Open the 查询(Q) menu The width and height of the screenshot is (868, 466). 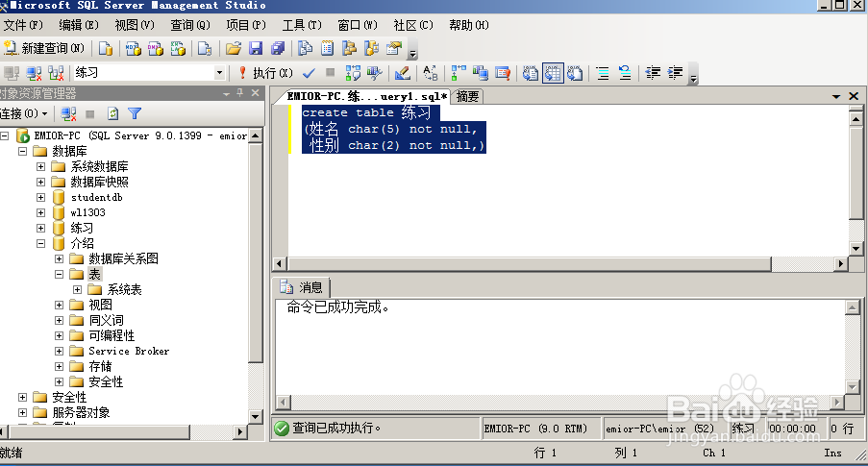pos(190,25)
